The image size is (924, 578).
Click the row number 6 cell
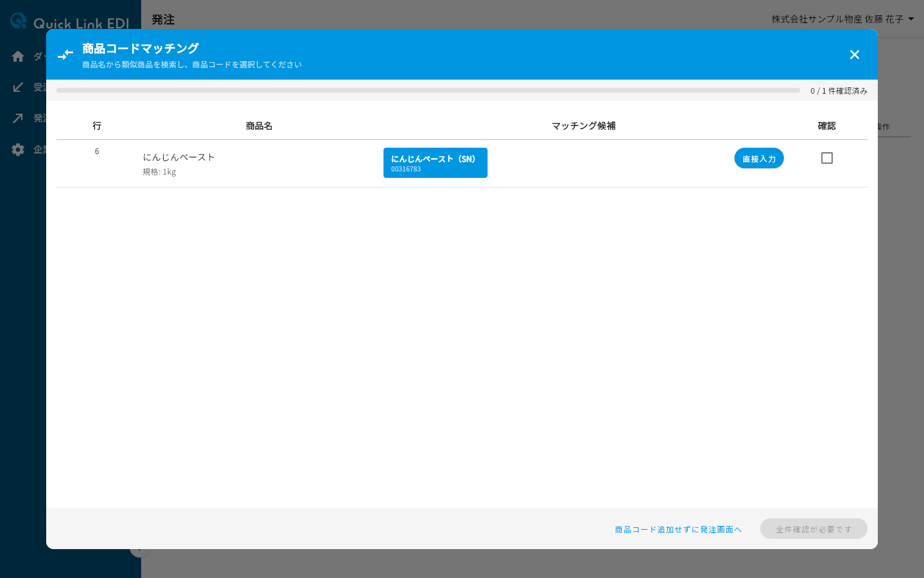click(97, 151)
